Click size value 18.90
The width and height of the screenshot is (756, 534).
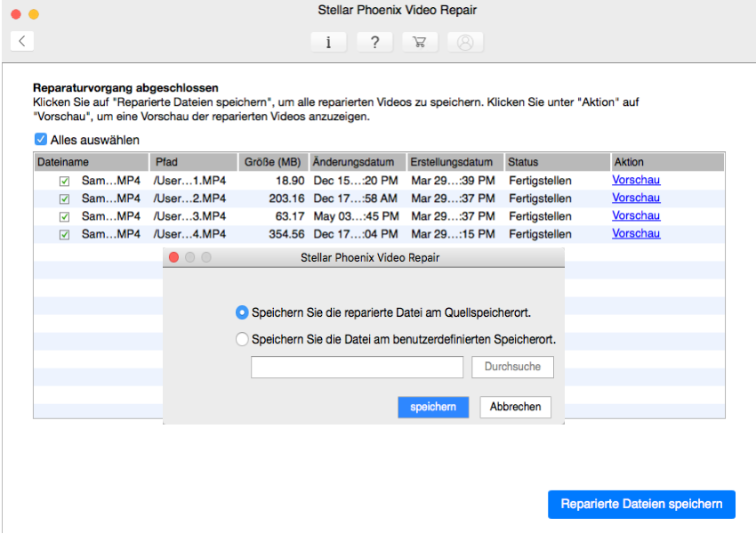(x=290, y=181)
